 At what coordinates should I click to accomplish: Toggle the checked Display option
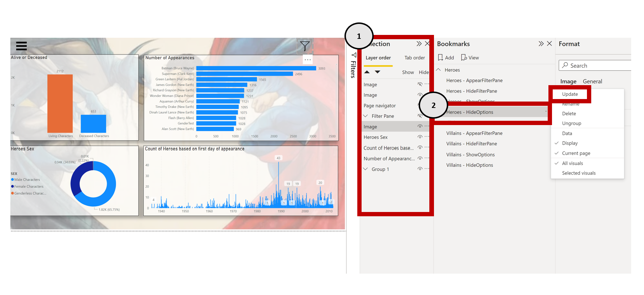[570, 143]
